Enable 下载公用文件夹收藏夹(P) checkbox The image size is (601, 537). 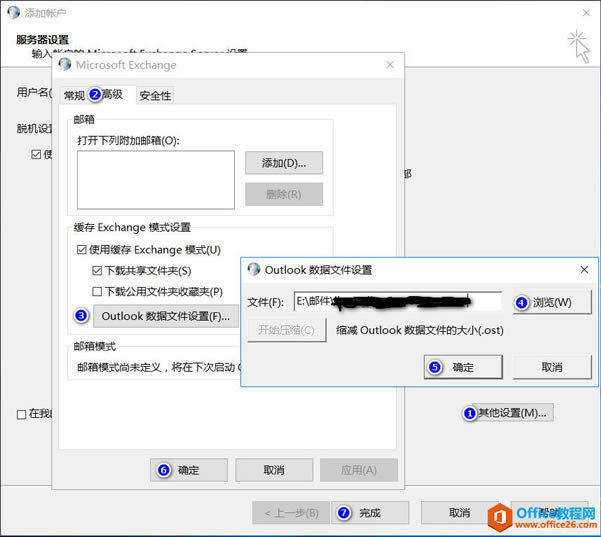[97, 292]
